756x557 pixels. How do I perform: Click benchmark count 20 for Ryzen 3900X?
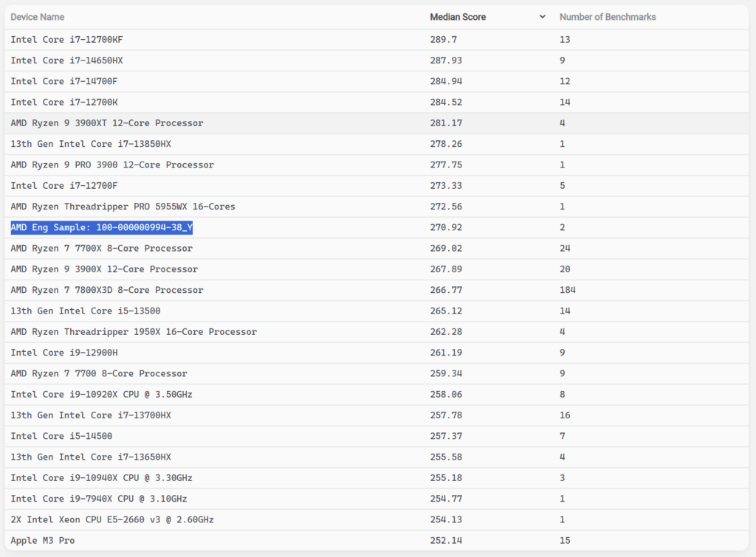tap(565, 269)
